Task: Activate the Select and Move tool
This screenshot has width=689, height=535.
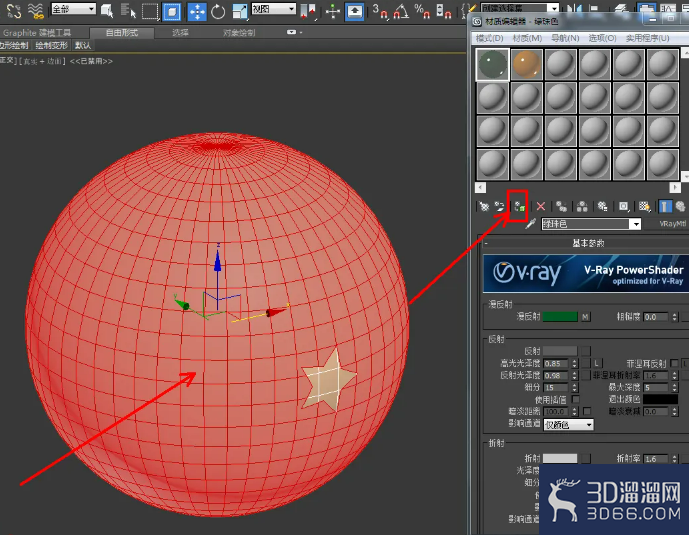Action: [197, 11]
